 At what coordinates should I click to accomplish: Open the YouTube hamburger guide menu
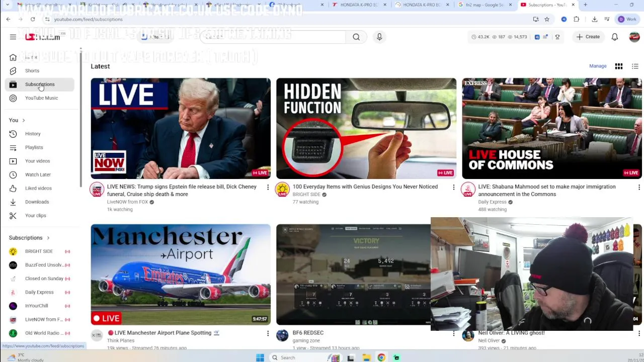pos(13,37)
